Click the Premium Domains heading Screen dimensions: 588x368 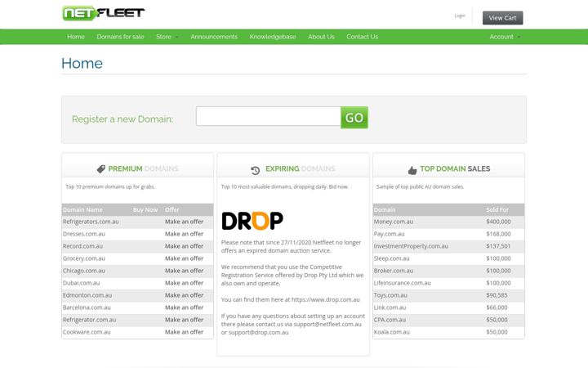[x=143, y=169]
